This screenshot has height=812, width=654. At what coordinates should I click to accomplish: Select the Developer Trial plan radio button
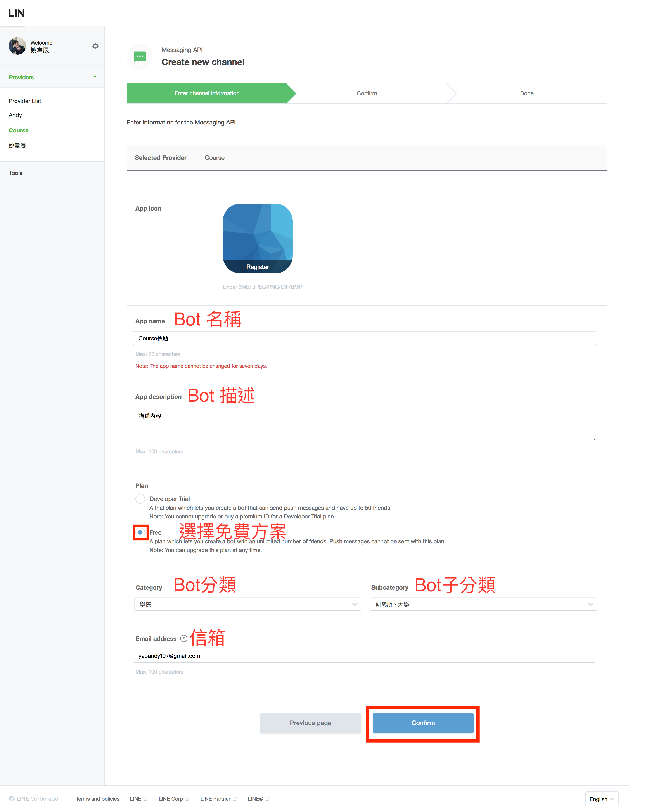(x=140, y=499)
